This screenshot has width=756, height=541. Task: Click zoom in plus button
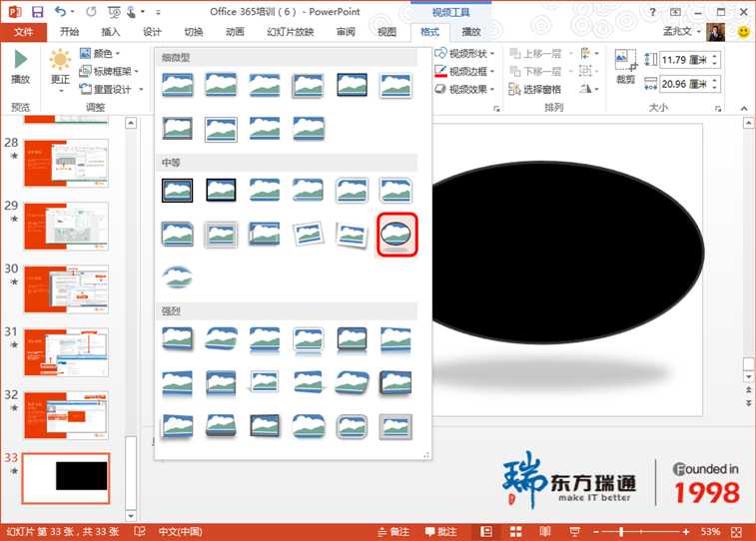686,532
